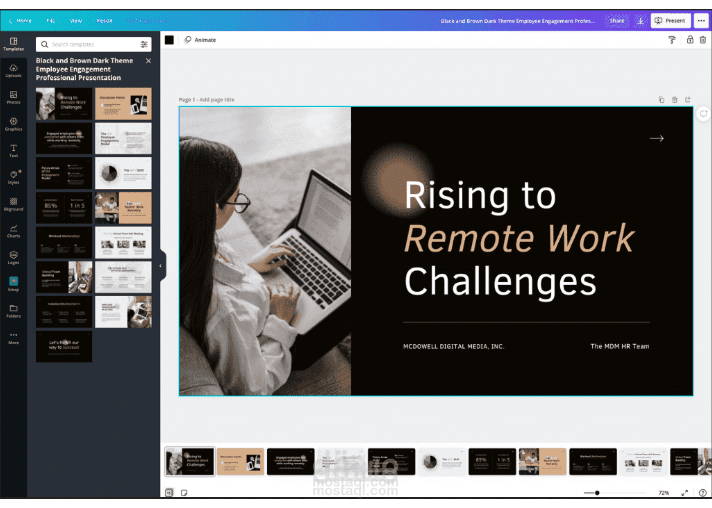This screenshot has height=508, width=712.
Task: Collapse the side panel with the arrow handle
Action: pyautogui.click(x=161, y=266)
